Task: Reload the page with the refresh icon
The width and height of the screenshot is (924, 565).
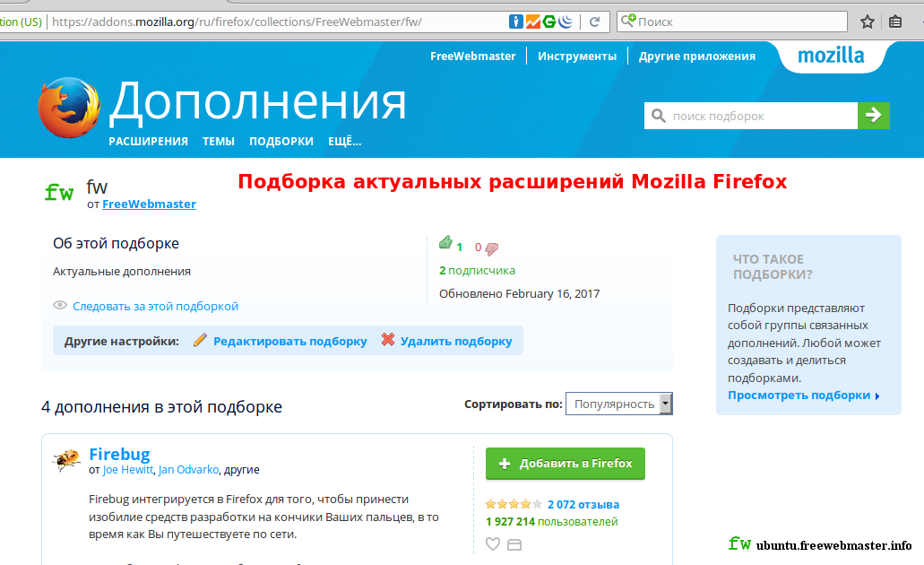Action: 594,22
